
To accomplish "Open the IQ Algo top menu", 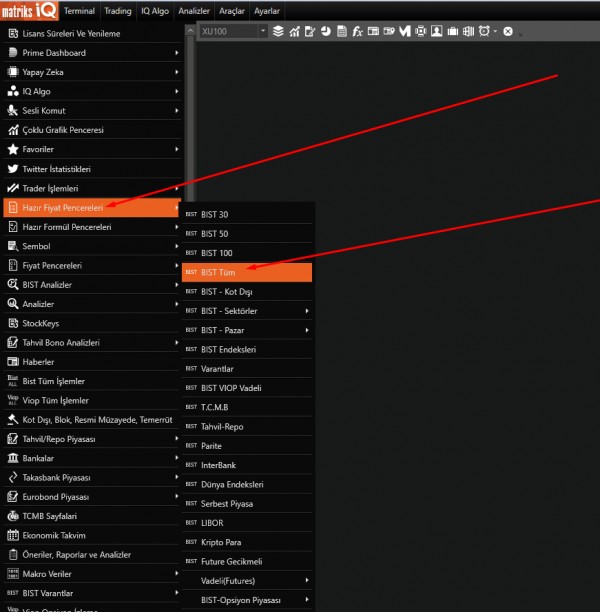I will click(x=155, y=11).
